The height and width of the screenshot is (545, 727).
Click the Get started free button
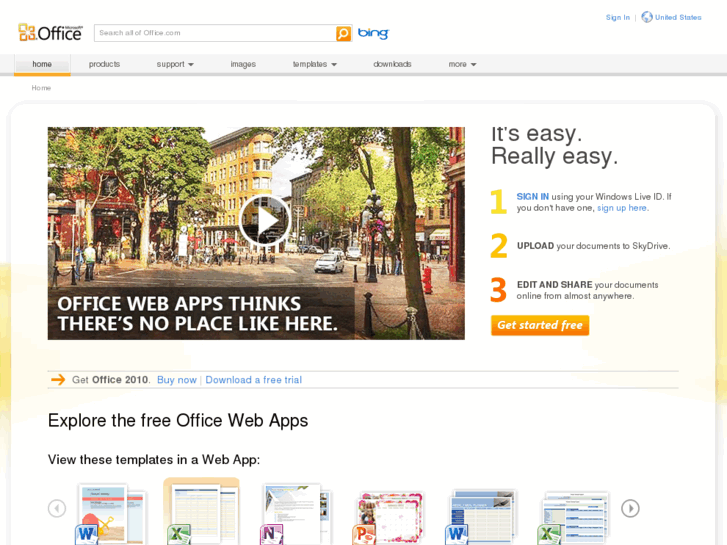pyautogui.click(x=540, y=325)
